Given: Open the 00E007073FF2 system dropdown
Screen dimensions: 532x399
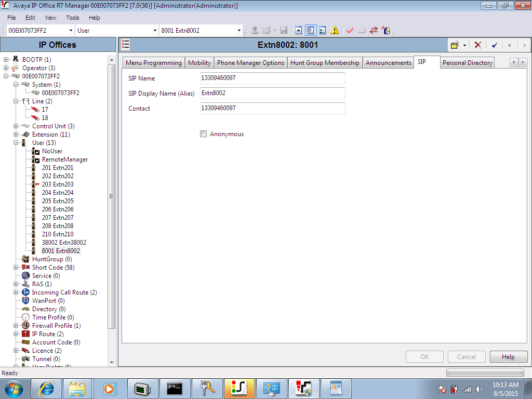Looking at the screenshot, I should pyautogui.click(x=71, y=31).
